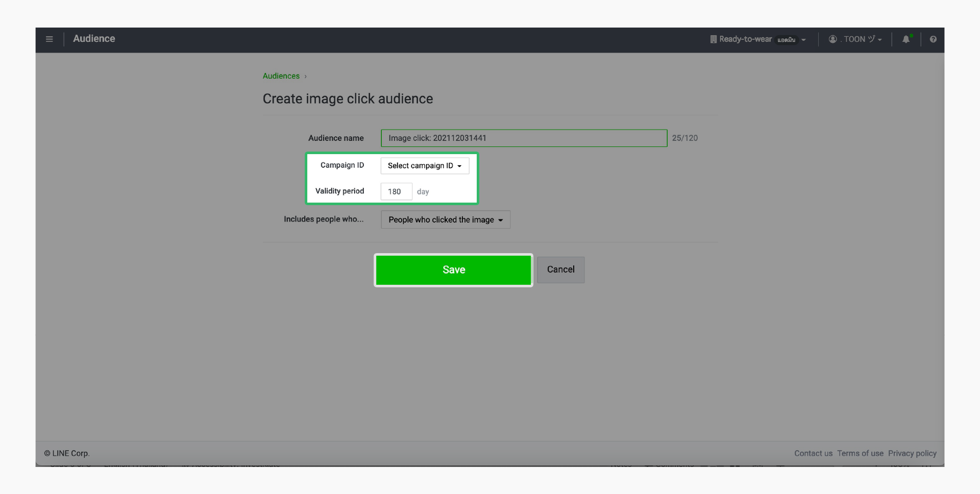This screenshot has height=494, width=980.
Task: Click the Create image click audience heading
Action: click(x=348, y=99)
